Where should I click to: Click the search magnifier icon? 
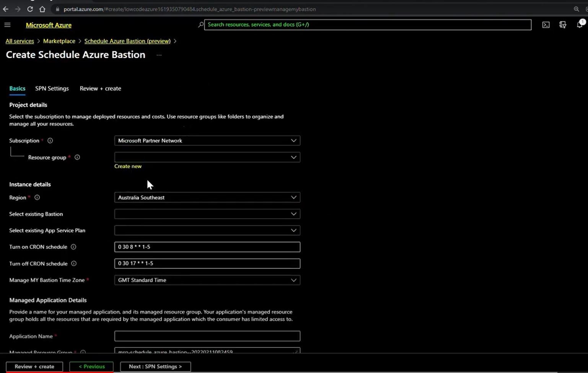pyautogui.click(x=201, y=24)
